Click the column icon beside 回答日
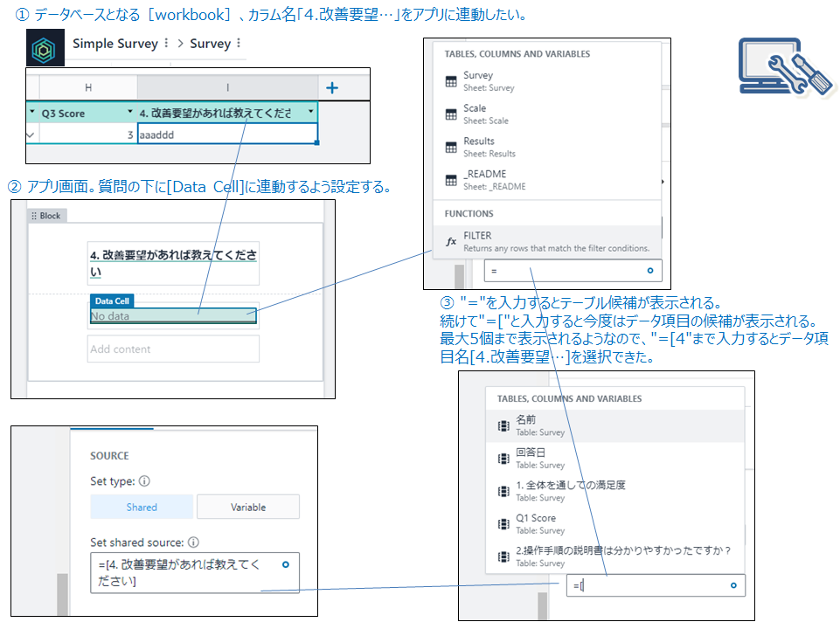 [x=503, y=459]
